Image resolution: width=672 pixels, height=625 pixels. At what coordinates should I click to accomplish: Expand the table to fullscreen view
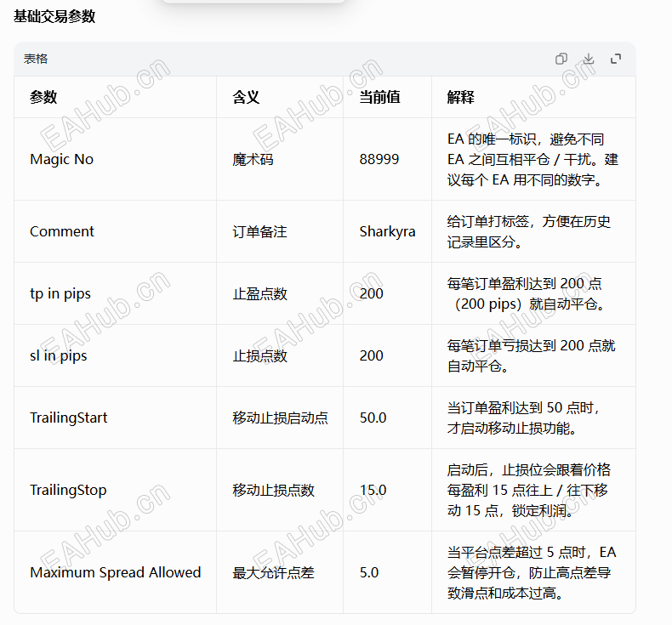(616, 59)
